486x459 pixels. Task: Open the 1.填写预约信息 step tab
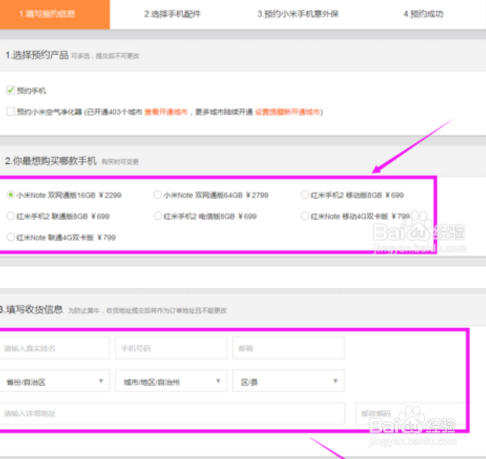coord(55,14)
